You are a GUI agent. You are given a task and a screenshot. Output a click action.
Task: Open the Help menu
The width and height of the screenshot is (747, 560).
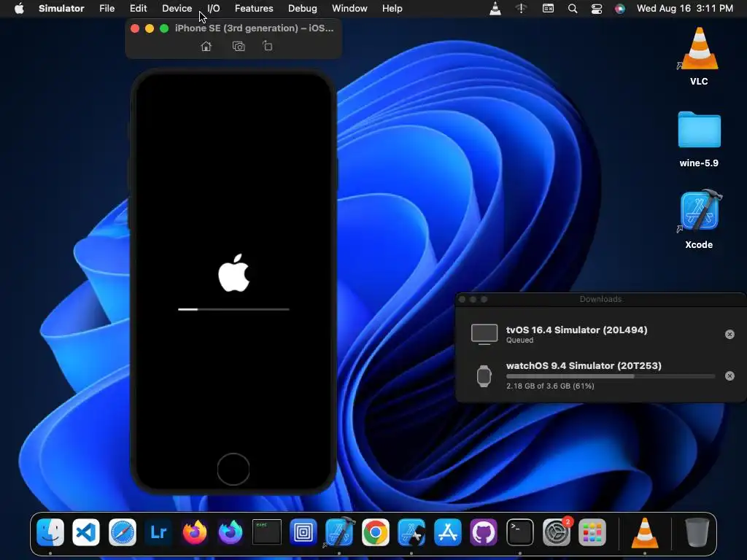tap(392, 9)
